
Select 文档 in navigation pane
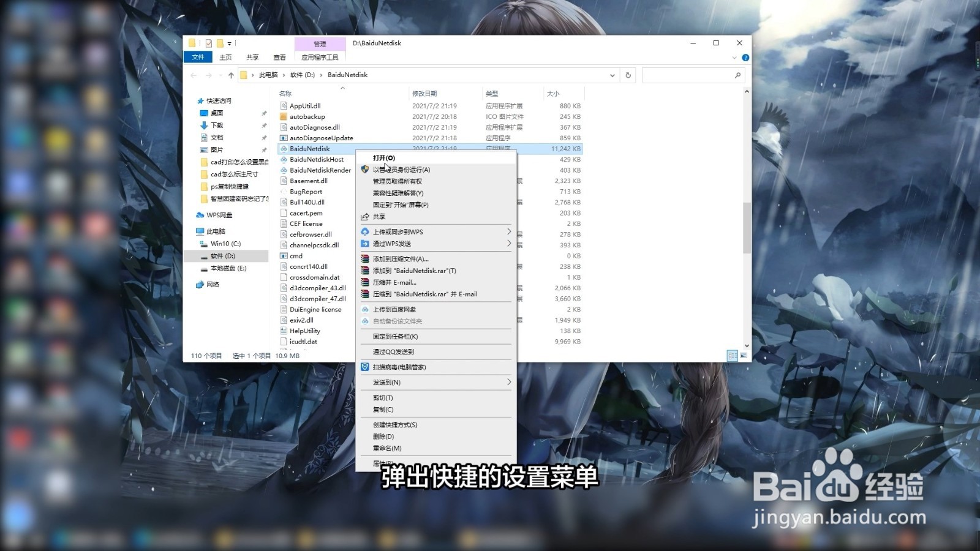[x=217, y=137]
